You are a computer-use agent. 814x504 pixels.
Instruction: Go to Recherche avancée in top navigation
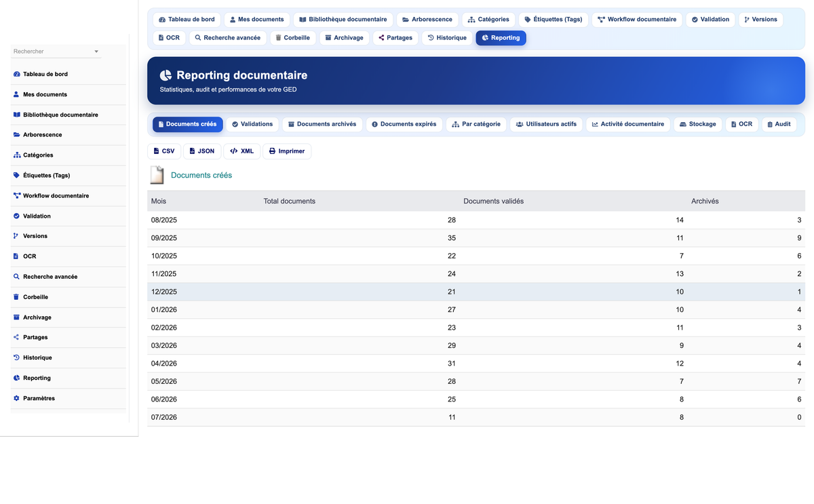click(x=228, y=38)
